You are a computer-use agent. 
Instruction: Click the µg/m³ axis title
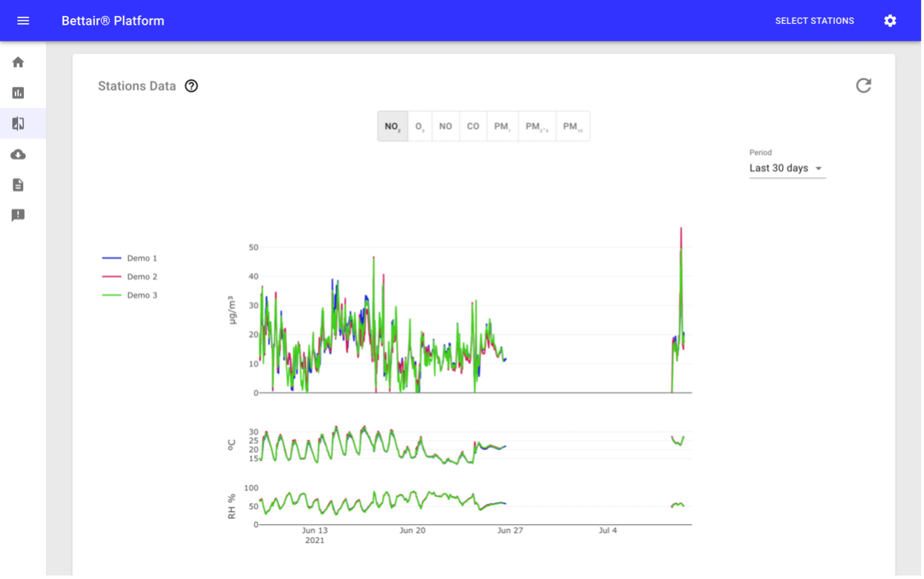232,311
